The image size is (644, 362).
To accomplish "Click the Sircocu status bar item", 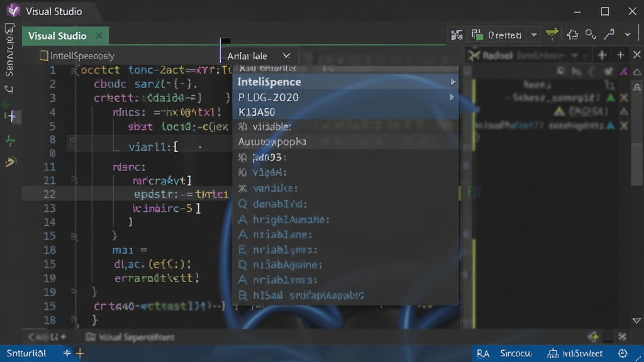I will (516, 353).
